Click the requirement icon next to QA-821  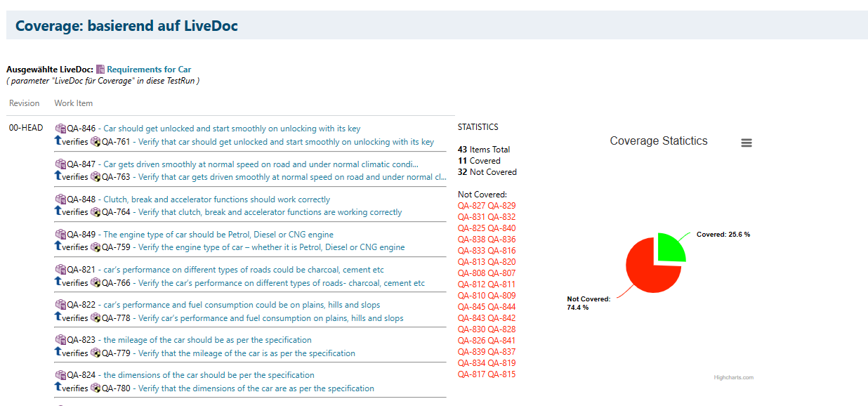click(60, 269)
